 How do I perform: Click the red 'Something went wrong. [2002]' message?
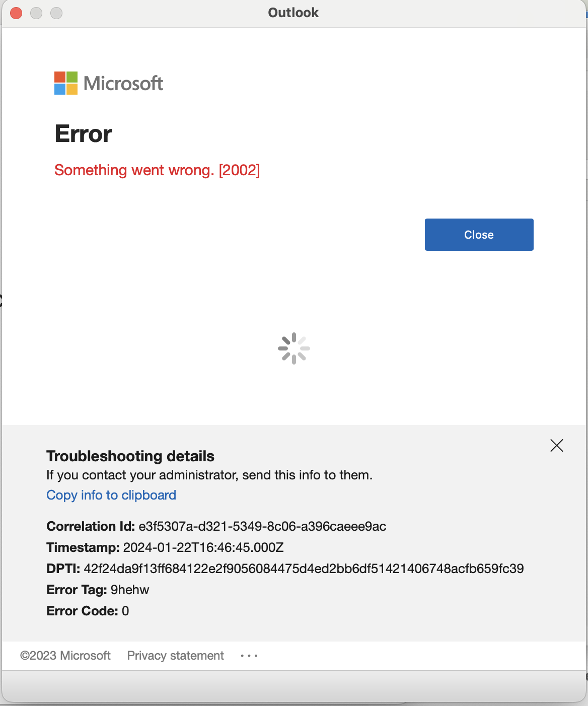point(157,170)
